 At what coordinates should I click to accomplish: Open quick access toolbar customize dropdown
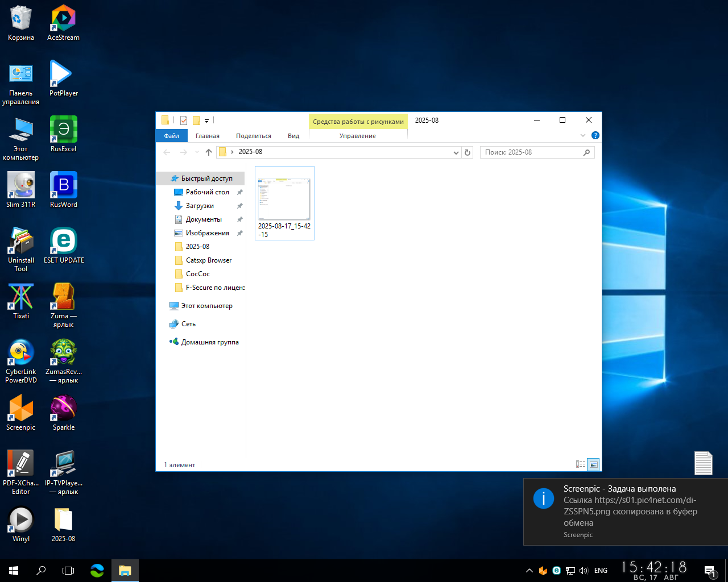206,120
